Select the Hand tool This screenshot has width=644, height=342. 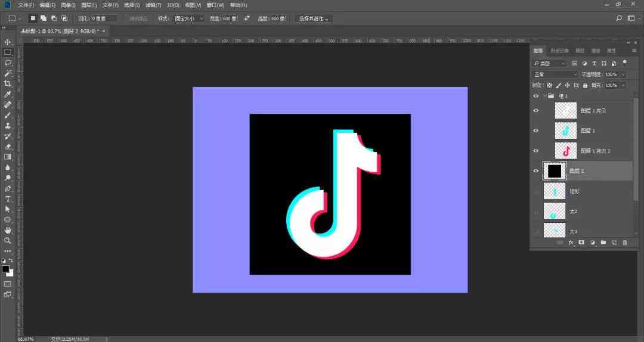(7, 231)
